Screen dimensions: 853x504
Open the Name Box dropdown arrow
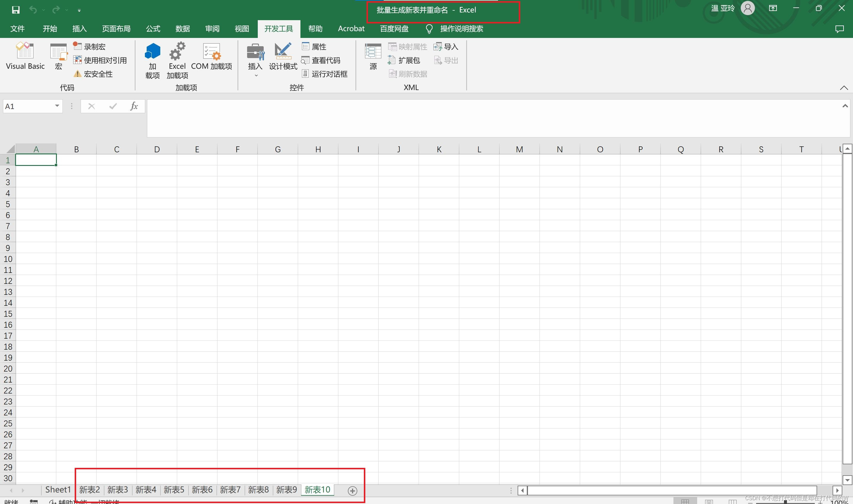57,106
